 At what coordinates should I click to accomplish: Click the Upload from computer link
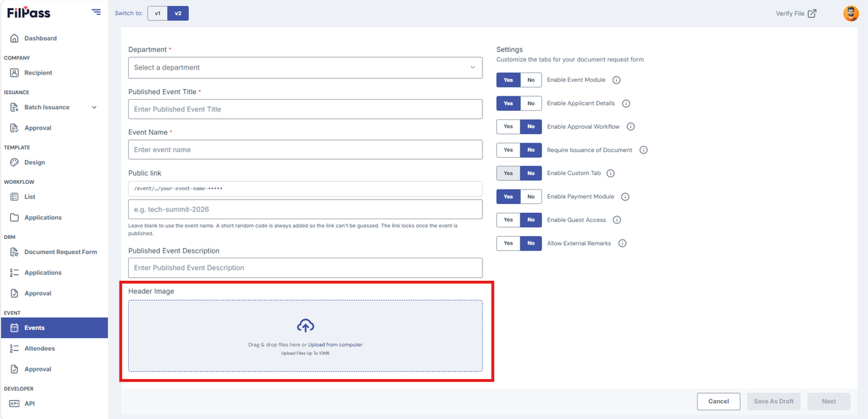click(x=336, y=344)
